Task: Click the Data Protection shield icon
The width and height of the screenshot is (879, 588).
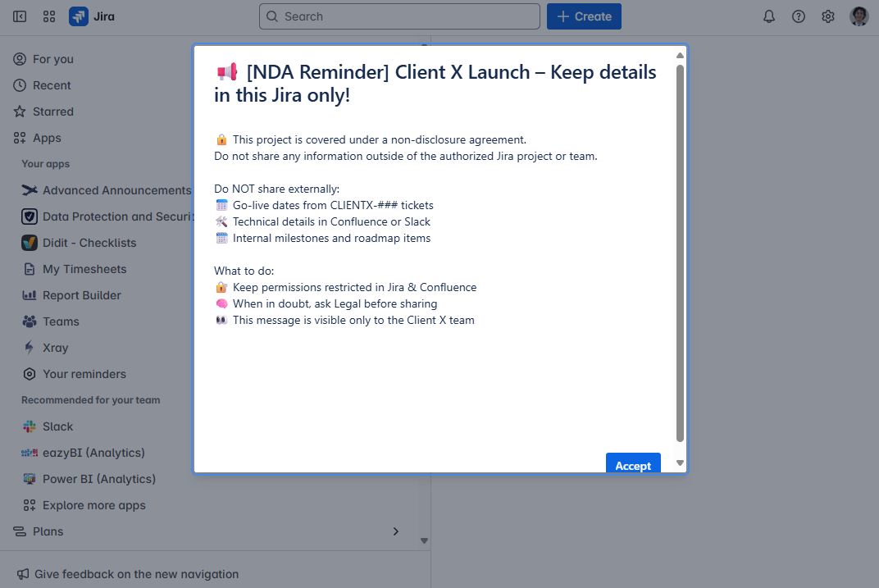Action: [x=30, y=217]
